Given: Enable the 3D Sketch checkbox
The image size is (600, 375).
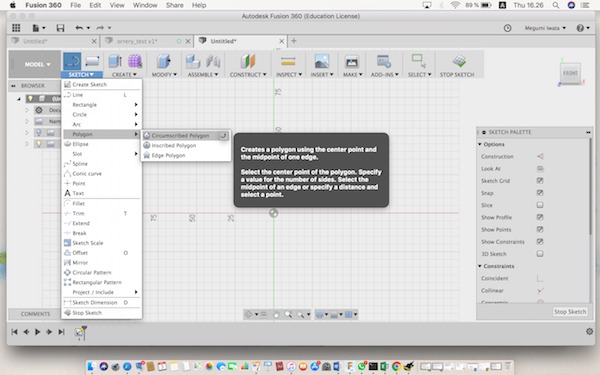Looking at the screenshot, I should point(540,254).
